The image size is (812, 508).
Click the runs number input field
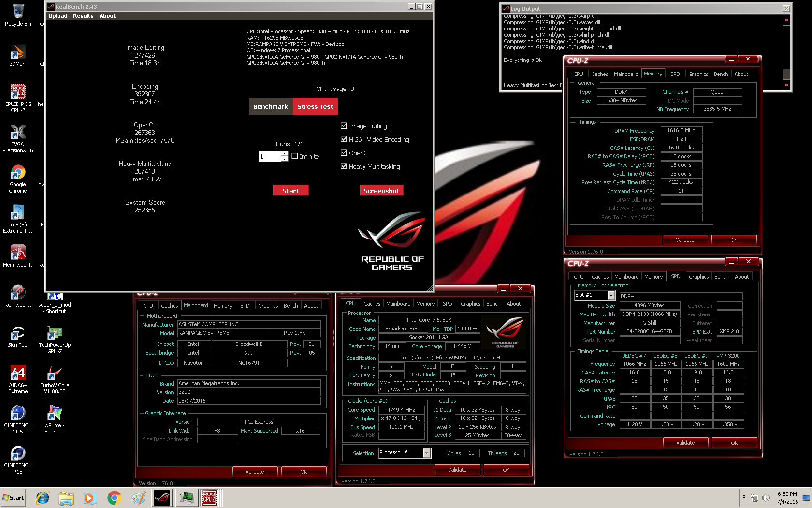point(270,156)
